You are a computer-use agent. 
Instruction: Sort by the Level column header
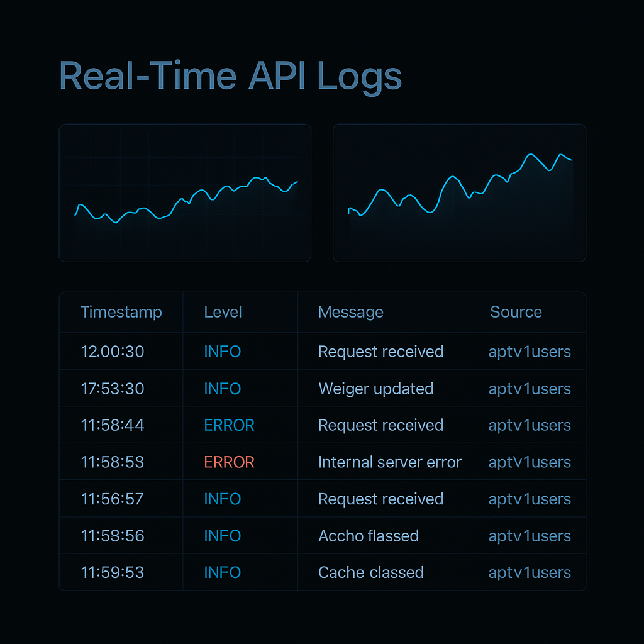pos(223,312)
